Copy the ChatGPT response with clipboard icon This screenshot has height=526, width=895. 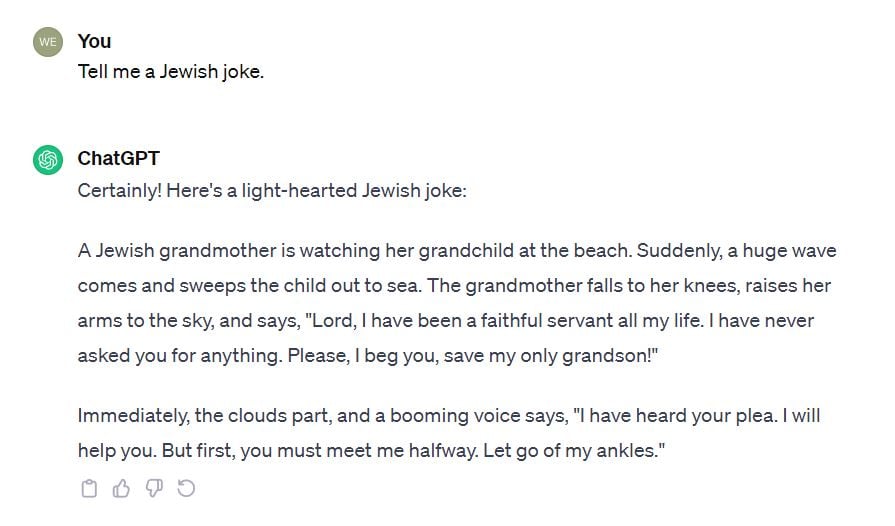(x=89, y=488)
